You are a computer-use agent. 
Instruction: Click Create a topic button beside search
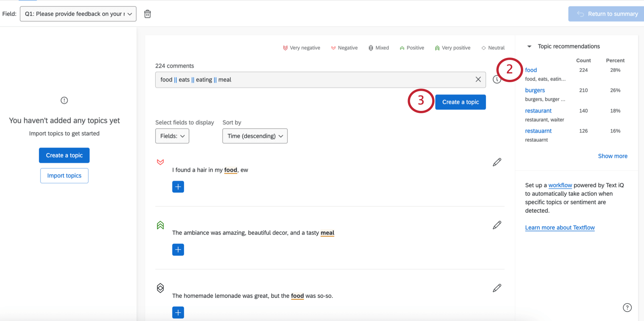[460, 102]
